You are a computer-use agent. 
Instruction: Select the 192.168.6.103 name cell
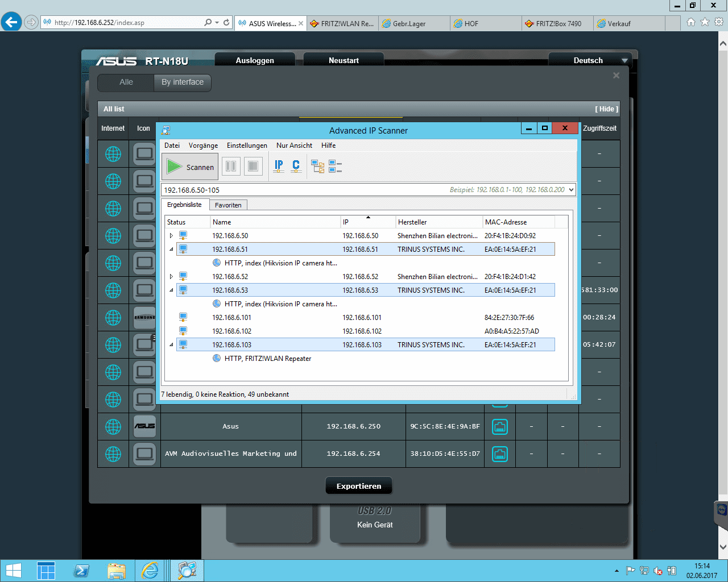click(232, 345)
